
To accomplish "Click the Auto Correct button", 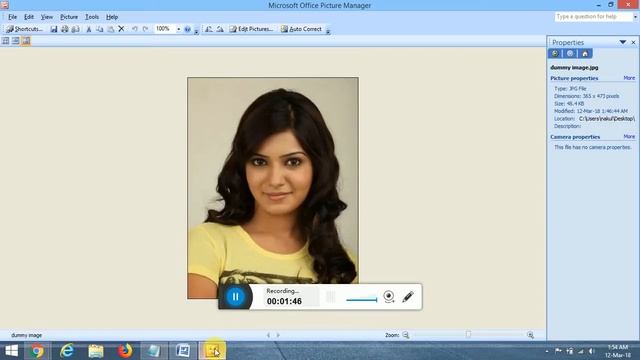I will point(301,29).
